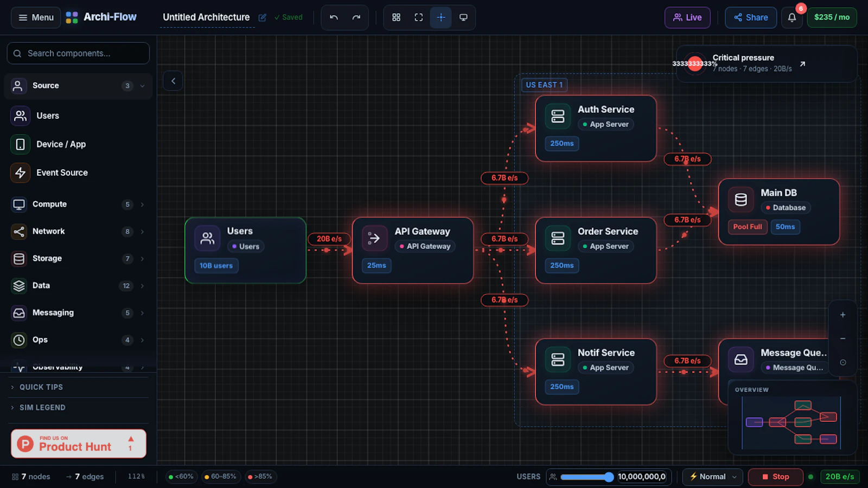
Task: Open the Critical pressure alert arrow
Action: tap(802, 64)
